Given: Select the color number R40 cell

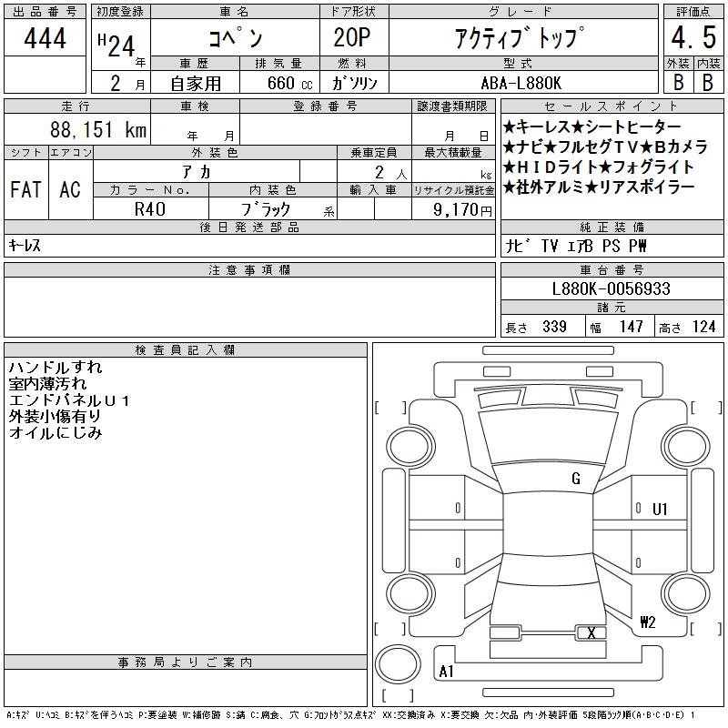Looking at the screenshot, I should [x=150, y=208].
